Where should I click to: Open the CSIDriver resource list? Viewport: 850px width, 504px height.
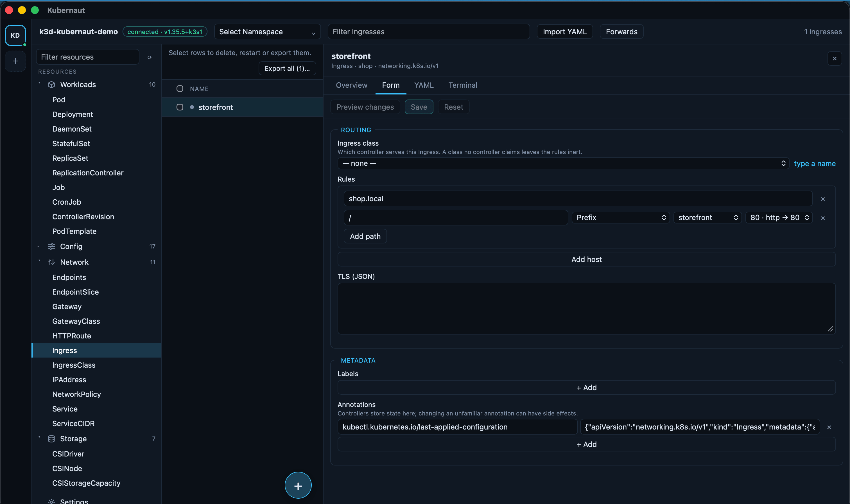(x=97, y=454)
